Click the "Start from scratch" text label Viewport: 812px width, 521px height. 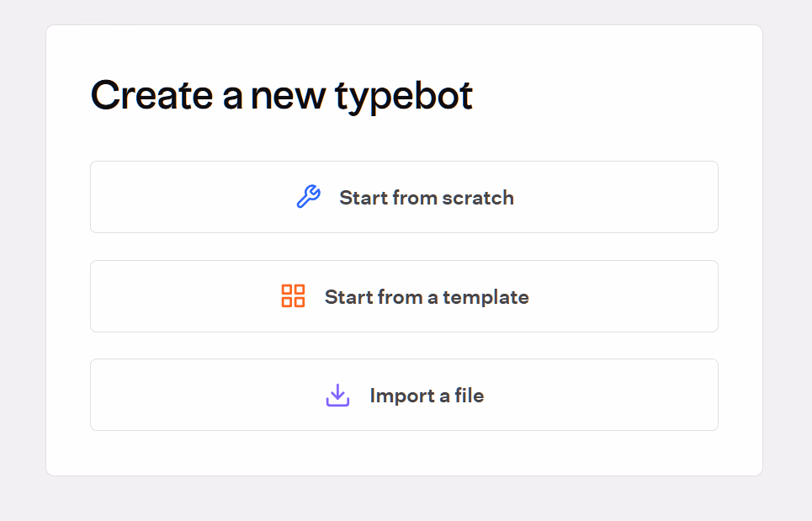(426, 198)
